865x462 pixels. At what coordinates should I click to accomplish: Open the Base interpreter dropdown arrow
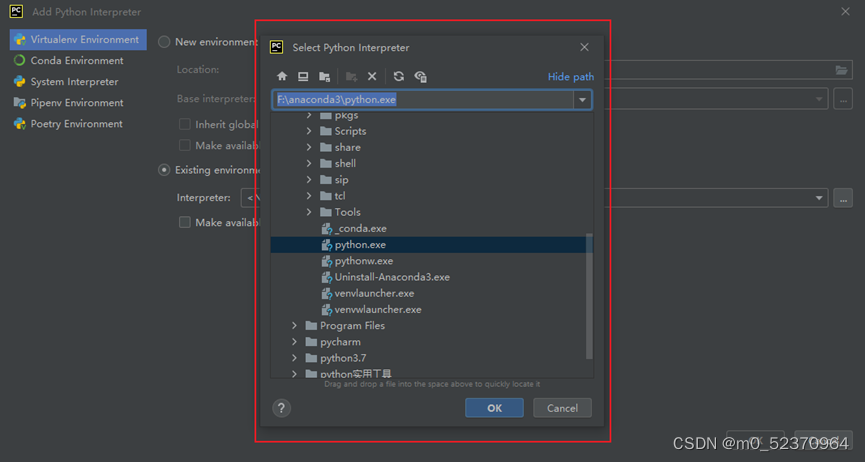point(819,99)
